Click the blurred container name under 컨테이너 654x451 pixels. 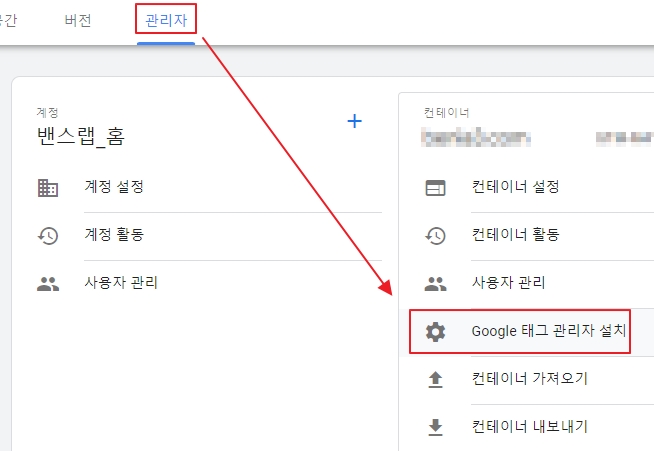coord(476,138)
